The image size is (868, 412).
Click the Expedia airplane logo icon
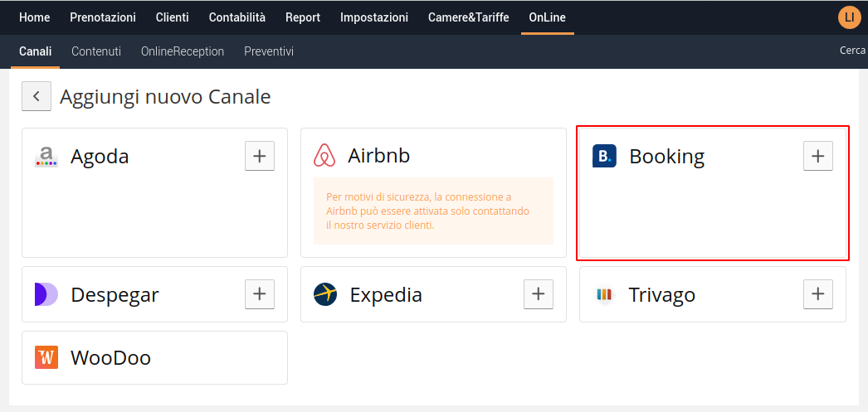point(325,294)
